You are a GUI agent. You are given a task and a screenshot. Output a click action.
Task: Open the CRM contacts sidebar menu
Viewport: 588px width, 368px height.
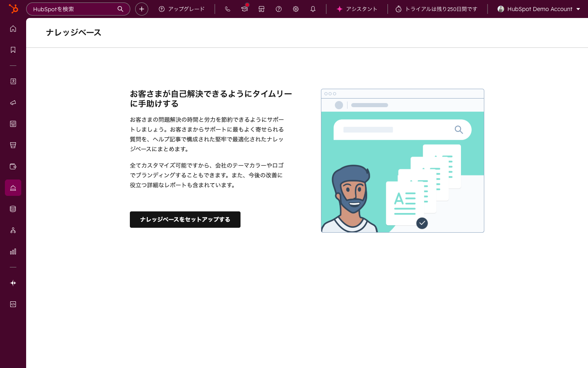tap(13, 81)
